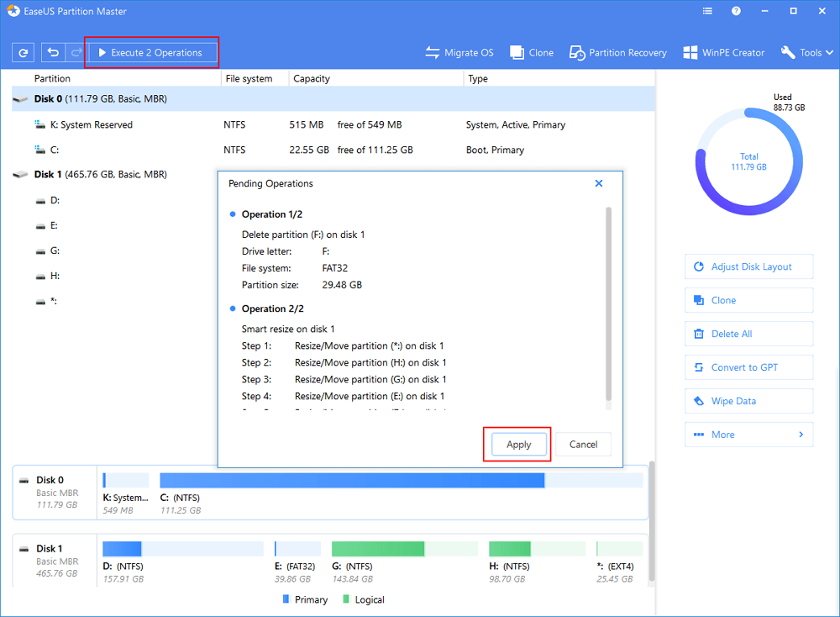Click 'Resize/Move partition (E:) on disk 1' step

tap(370, 396)
